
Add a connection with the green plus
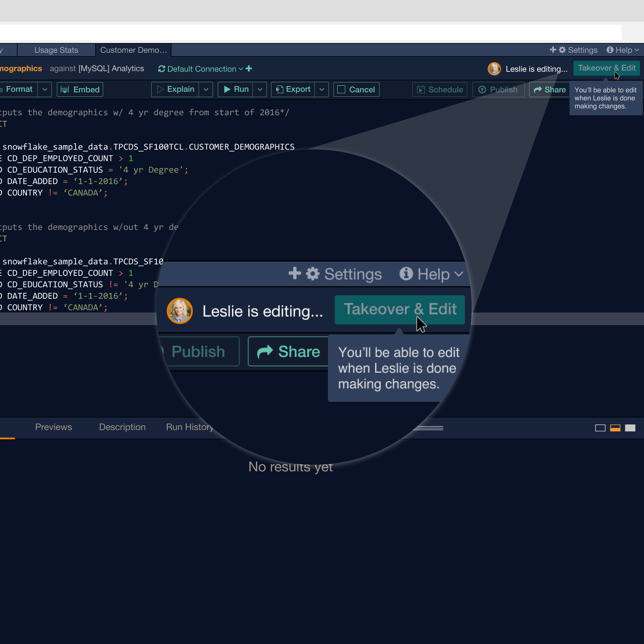pos(249,68)
